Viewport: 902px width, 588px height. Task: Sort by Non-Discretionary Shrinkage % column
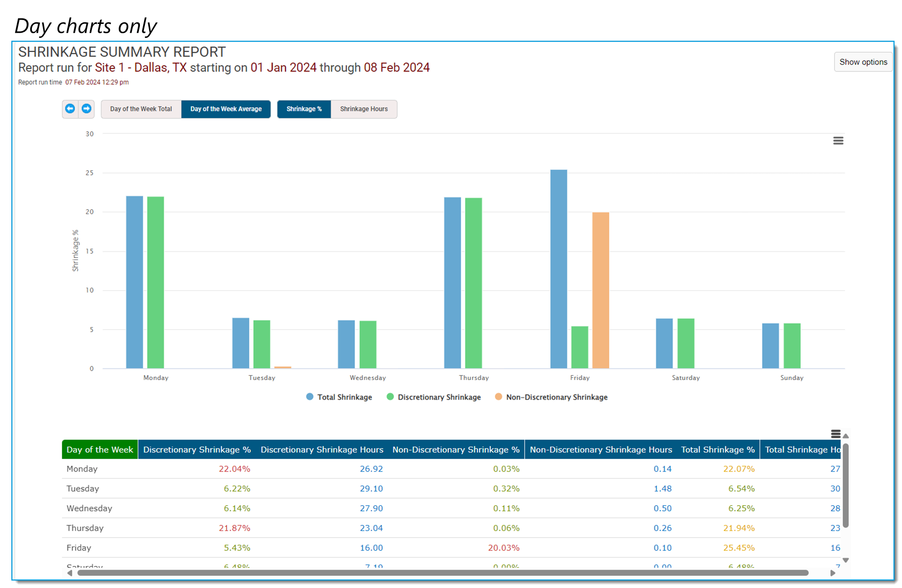[x=456, y=449]
